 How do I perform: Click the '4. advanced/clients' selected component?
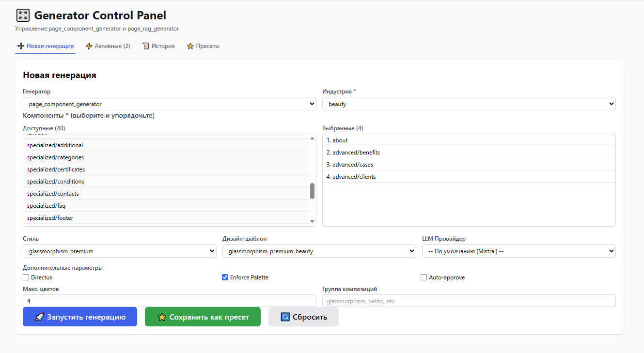point(469,177)
